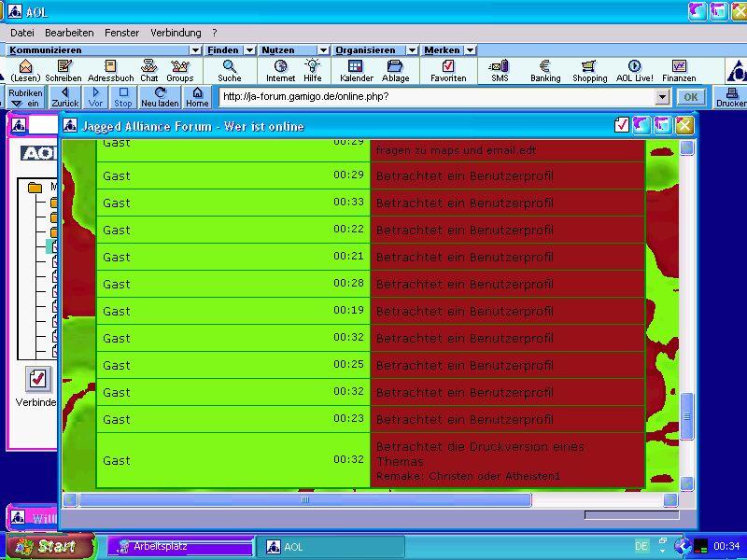Image resolution: width=747 pixels, height=560 pixels.
Task: Toggle the Rubriken ein button
Action: [x=25, y=97]
